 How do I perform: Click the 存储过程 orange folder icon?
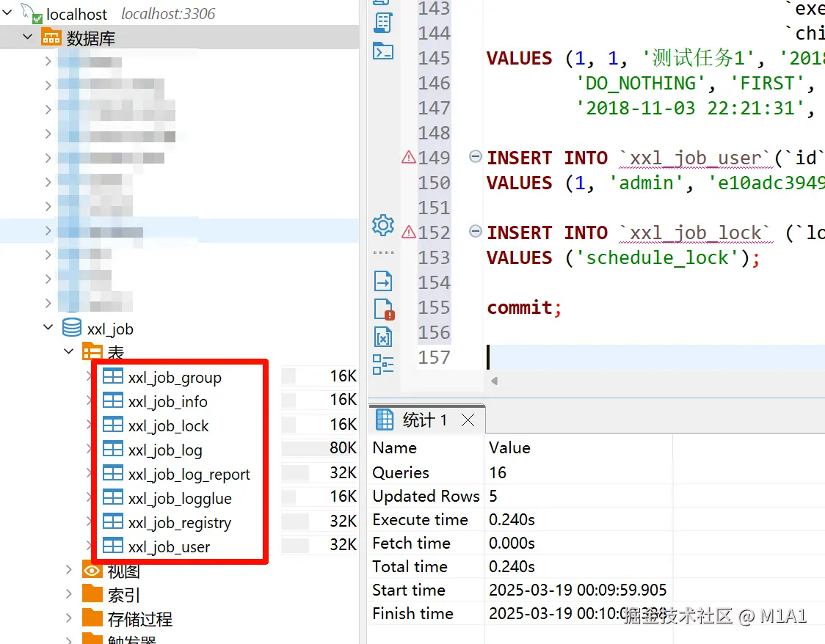[92, 618]
